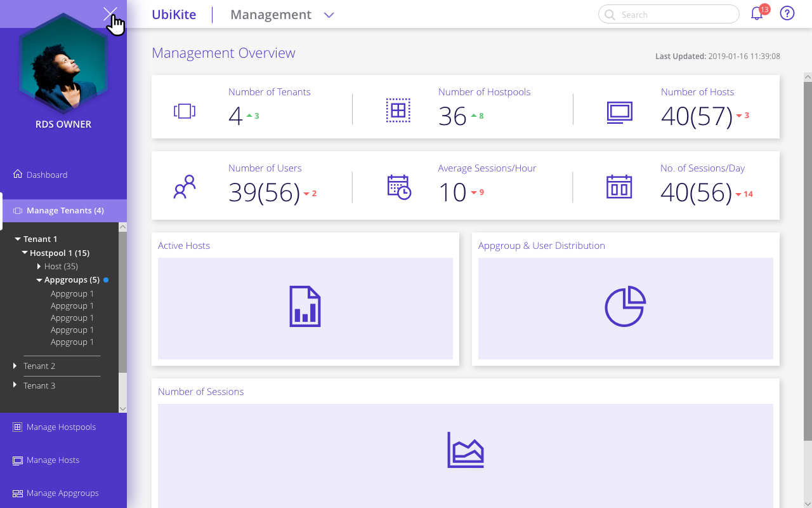Select Manage Tenants (4)
This screenshot has width=812, height=508.
(x=65, y=210)
